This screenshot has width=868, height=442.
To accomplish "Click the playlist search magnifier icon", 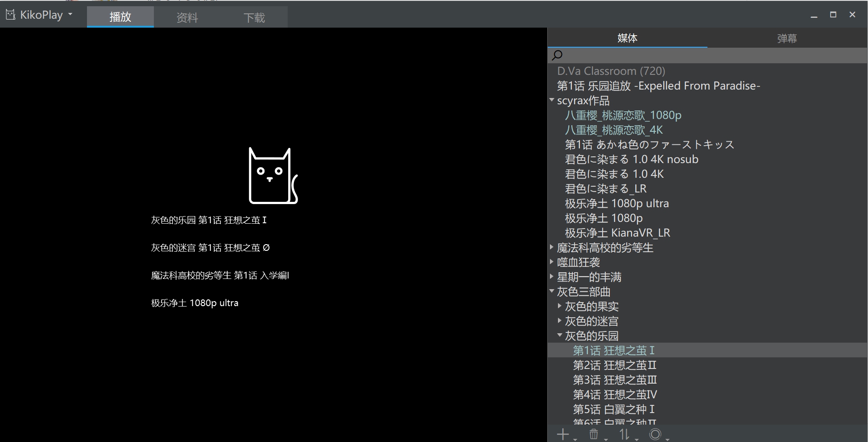I will [558, 55].
